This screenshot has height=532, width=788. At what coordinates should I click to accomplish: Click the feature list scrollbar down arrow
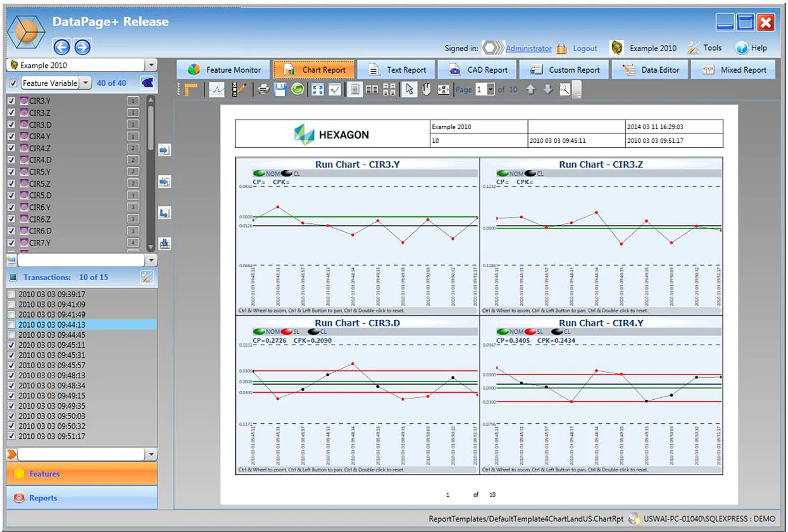(x=151, y=247)
